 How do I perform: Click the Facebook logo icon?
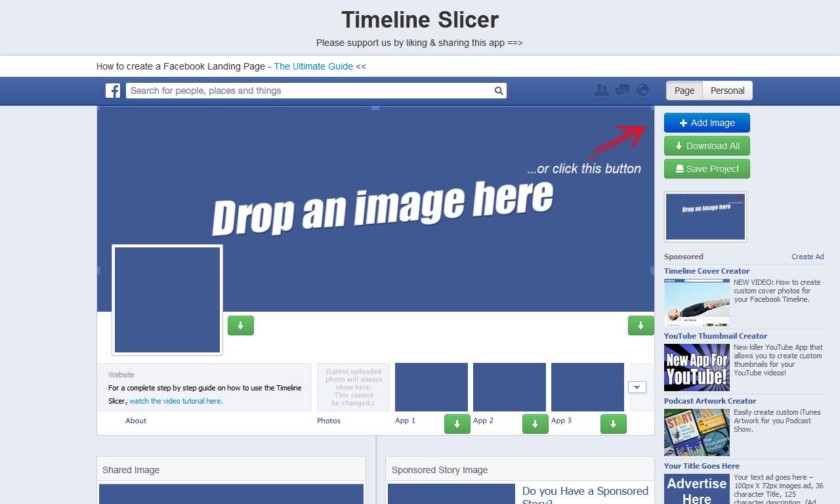[113, 91]
